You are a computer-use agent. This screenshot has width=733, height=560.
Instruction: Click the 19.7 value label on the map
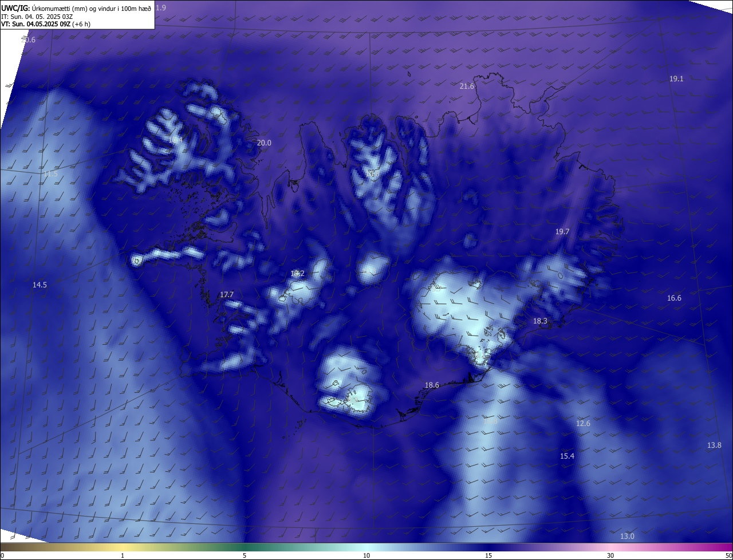pyautogui.click(x=562, y=231)
